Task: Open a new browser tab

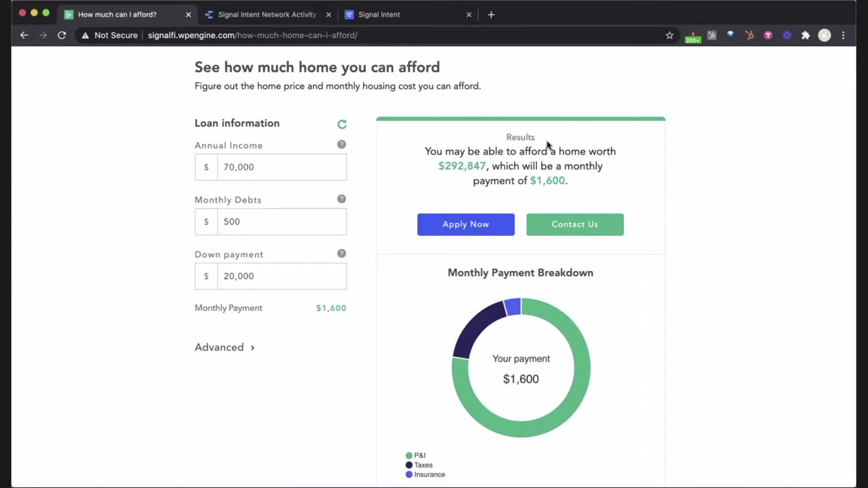Action: point(491,14)
